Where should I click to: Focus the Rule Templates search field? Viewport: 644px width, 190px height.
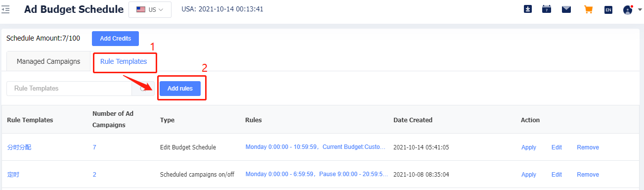(69, 89)
